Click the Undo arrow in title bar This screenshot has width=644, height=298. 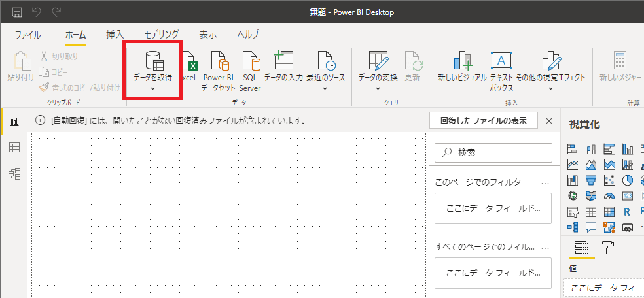37,12
